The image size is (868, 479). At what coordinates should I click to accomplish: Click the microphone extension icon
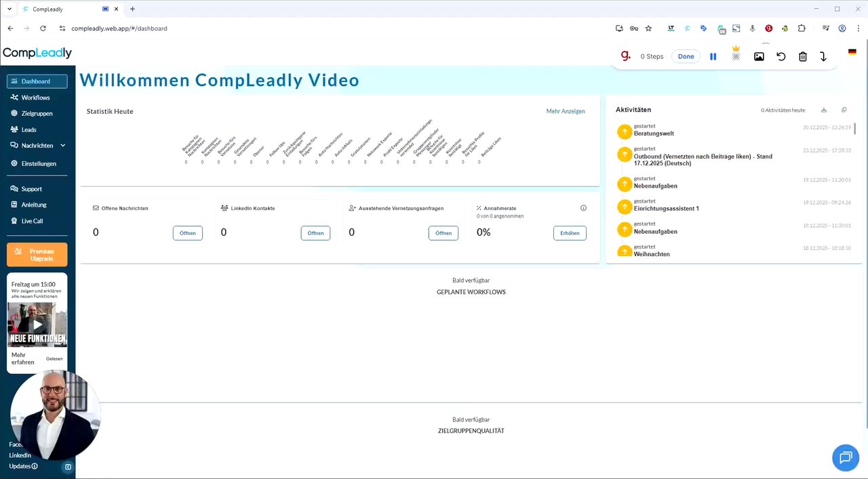(x=753, y=28)
